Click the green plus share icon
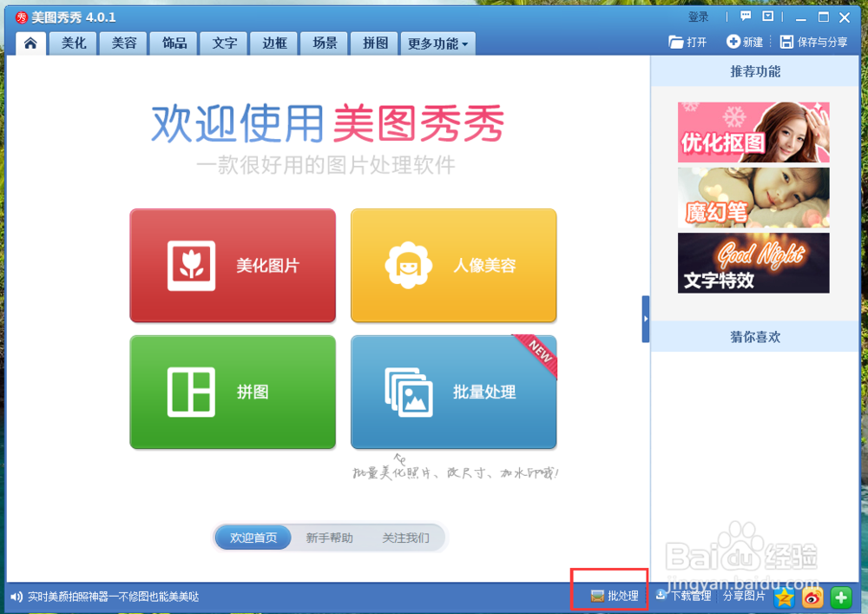 pos(841,597)
